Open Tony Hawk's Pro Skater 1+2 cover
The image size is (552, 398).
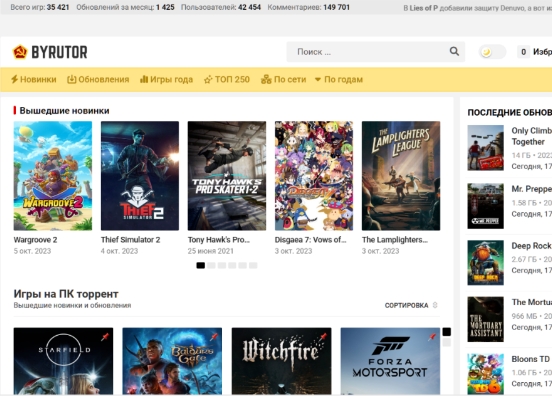tap(227, 176)
